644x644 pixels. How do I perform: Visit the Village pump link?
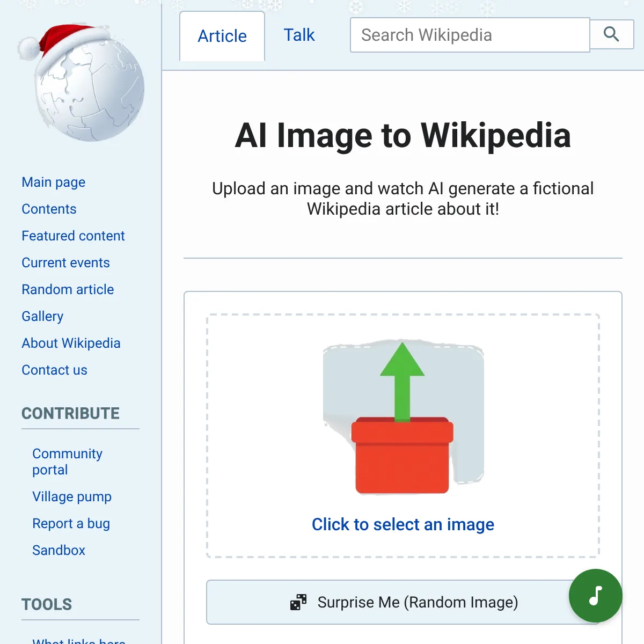pyautogui.click(x=72, y=496)
